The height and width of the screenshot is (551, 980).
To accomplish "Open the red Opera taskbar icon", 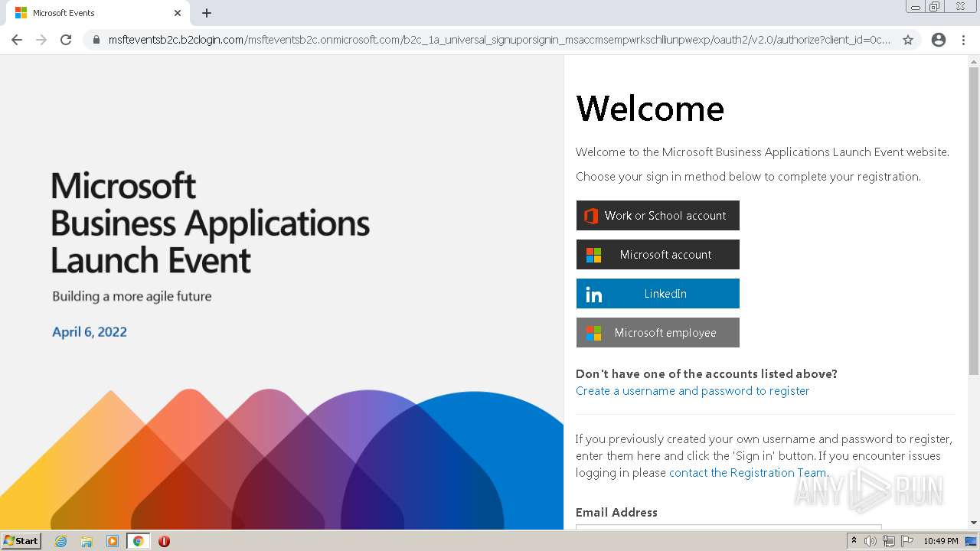I will pyautogui.click(x=164, y=541).
